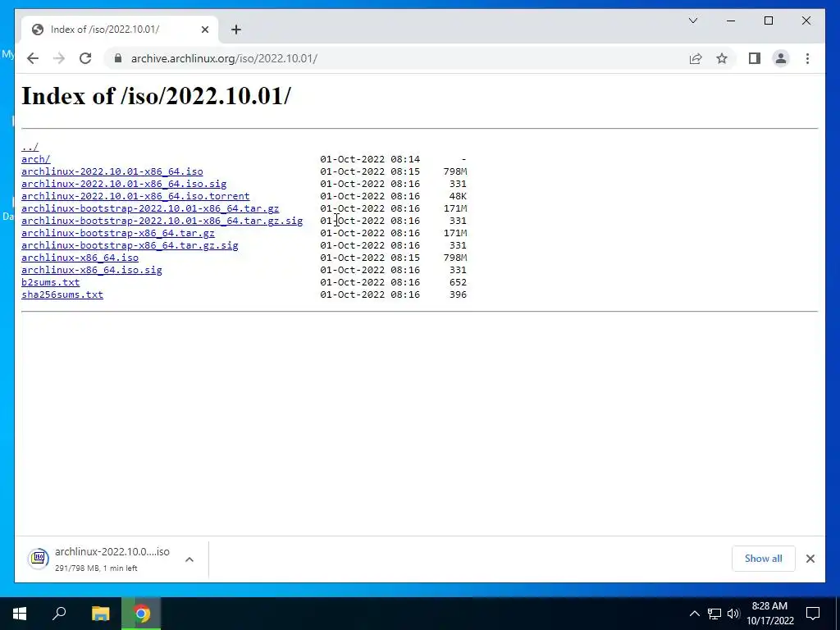This screenshot has height=630, width=840.
Task: Open Chrome's three-dot menu
Action: (x=807, y=58)
